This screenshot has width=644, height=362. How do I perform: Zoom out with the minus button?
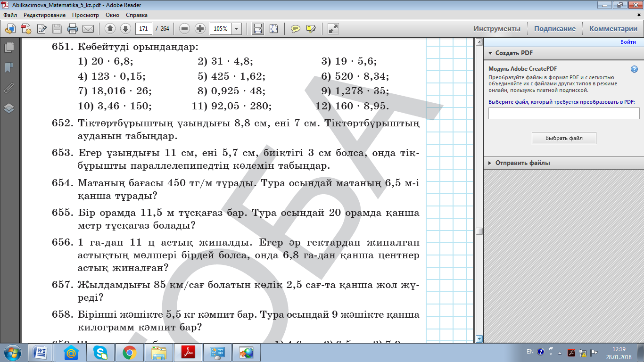[x=185, y=28]
